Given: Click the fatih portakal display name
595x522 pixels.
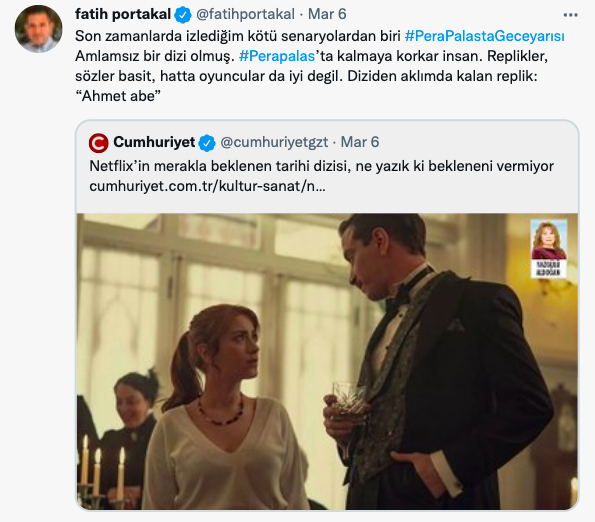Looking at the screenshot, I should 123,14.
